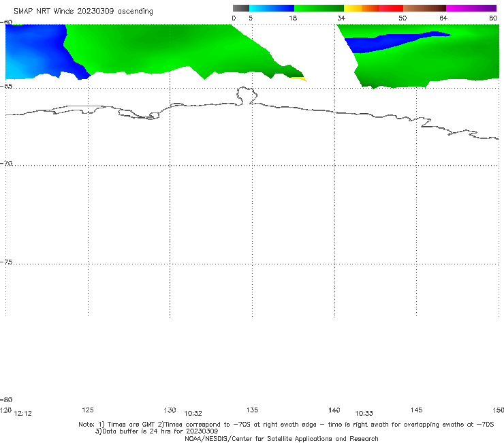Viewport: 504px width, 443px height.
Task: Click the longitude label '150'
Action: (x=499, y=410)
